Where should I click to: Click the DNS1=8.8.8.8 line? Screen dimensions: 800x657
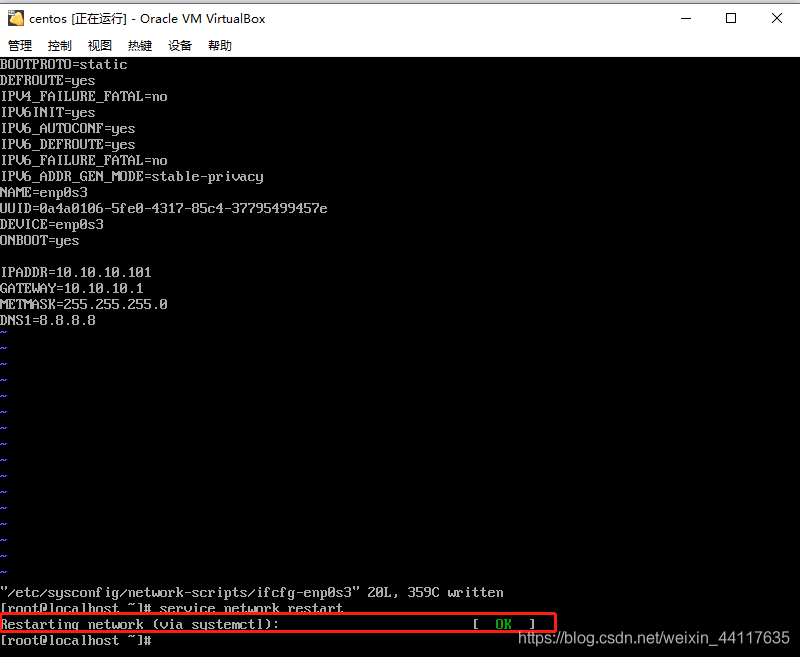click(47, 320)
